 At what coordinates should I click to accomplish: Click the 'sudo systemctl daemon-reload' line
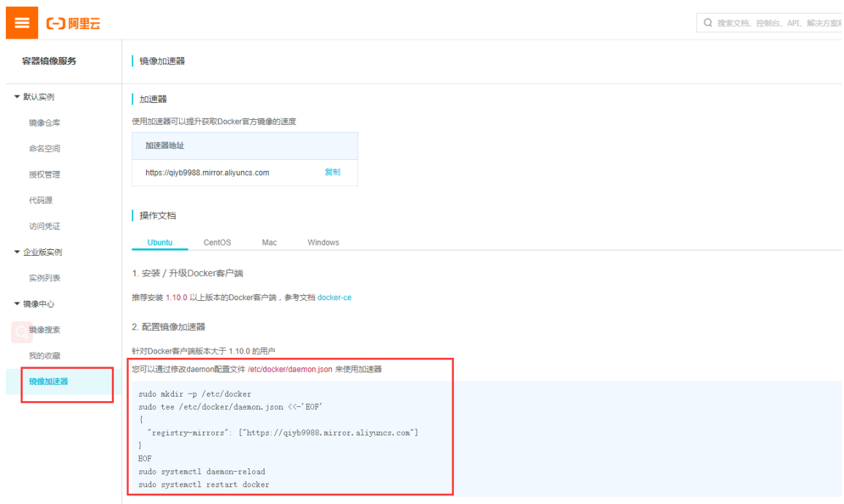[202, 472]
